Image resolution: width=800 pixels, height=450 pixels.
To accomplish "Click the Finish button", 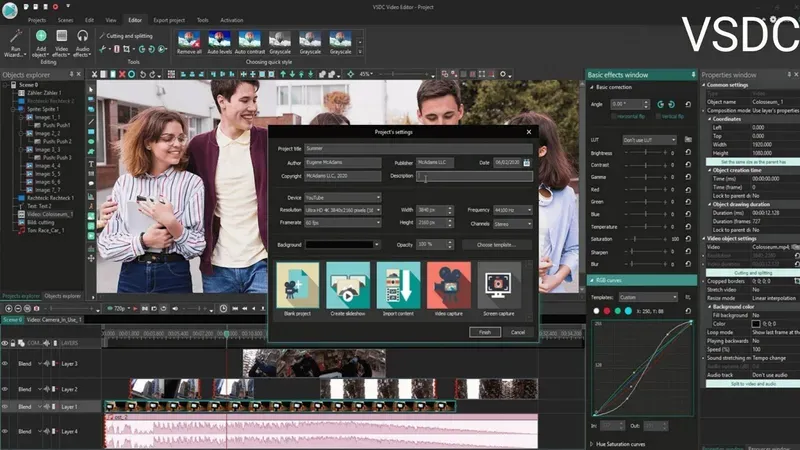I will 485,332.
